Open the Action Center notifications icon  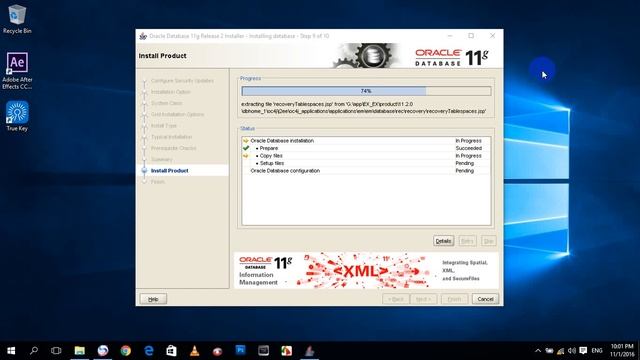click(x=583, y=351)
